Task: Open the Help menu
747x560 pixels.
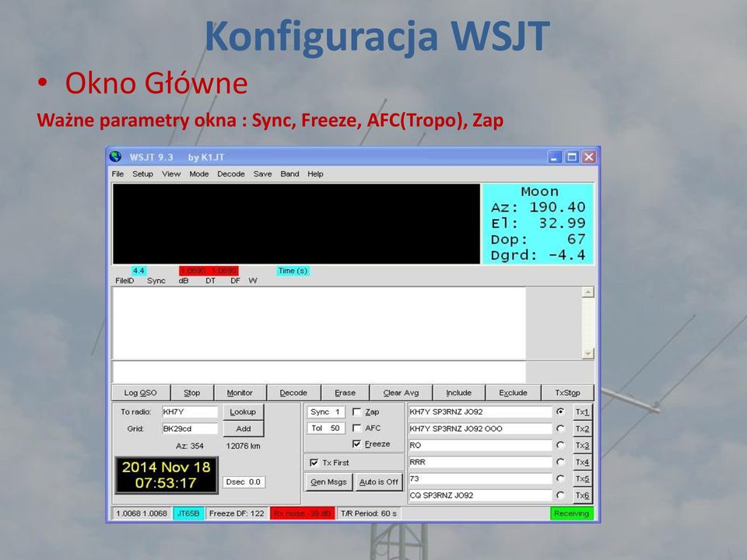Action: coord(315,173)
